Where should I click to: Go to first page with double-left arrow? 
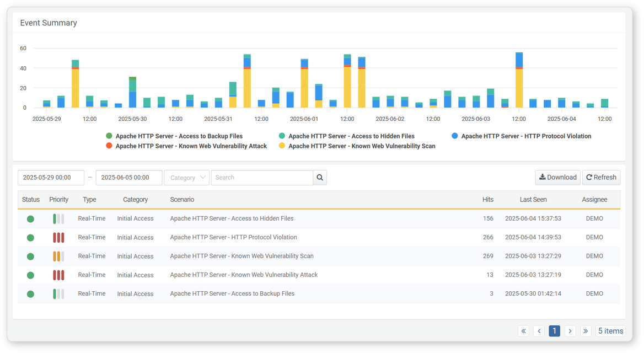pyautogui.click(x=524, y=331)
